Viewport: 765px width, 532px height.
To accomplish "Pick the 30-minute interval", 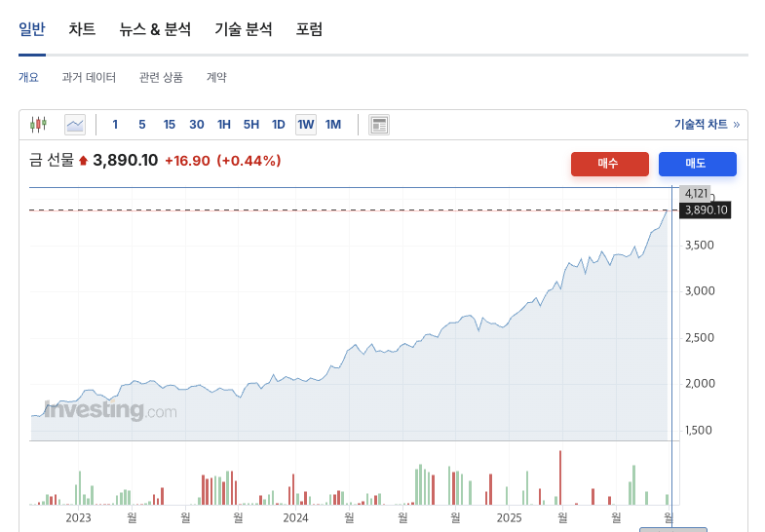I will click(197, 125).
